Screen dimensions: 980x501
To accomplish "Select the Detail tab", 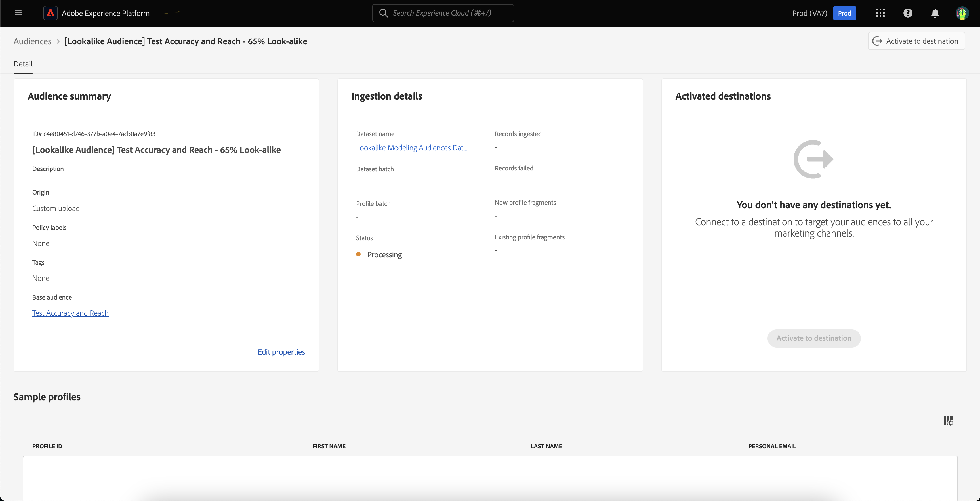I will [x=23, y=64].
